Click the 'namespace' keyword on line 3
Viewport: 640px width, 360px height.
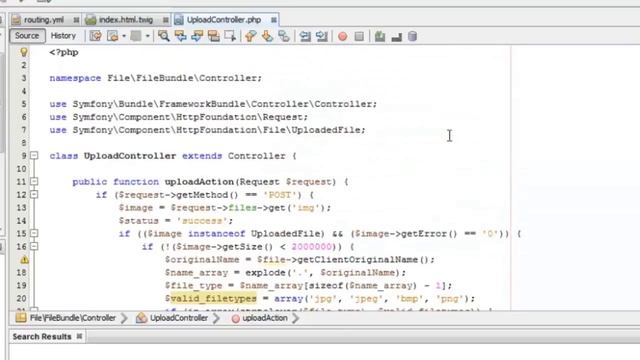point(75,78)
